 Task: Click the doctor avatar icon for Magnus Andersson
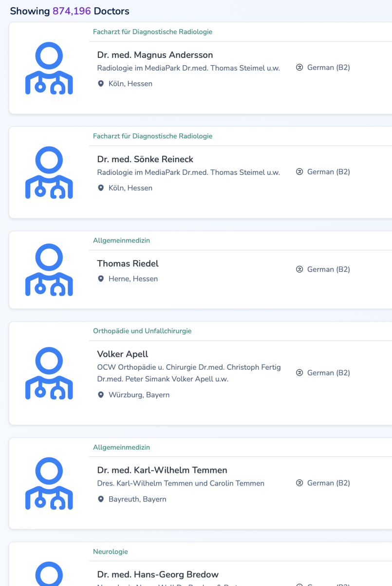[49, 68]
